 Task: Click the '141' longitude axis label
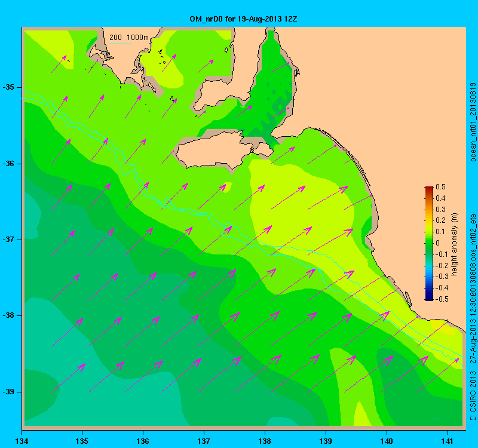tap(448, 441)
